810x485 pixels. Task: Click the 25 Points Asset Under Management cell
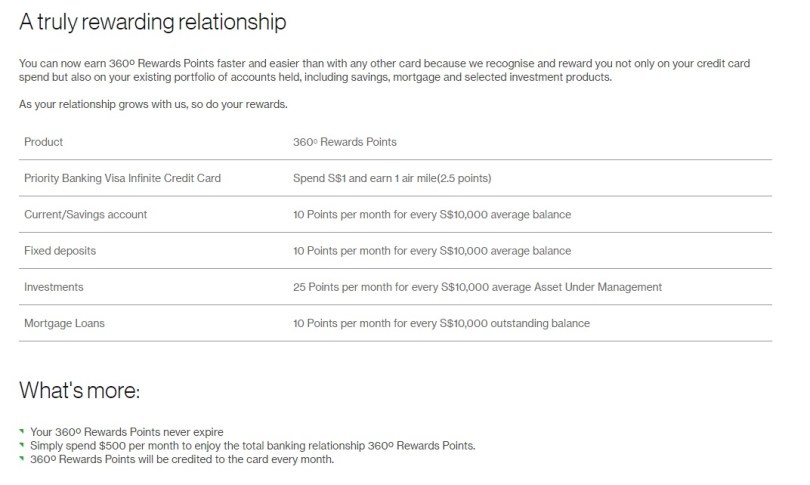pyautogui.click(x=475, y=287)
